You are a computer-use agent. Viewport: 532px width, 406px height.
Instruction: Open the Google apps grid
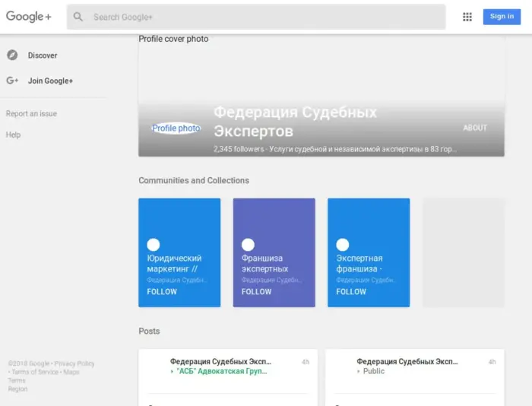click(x=467, y=17)
